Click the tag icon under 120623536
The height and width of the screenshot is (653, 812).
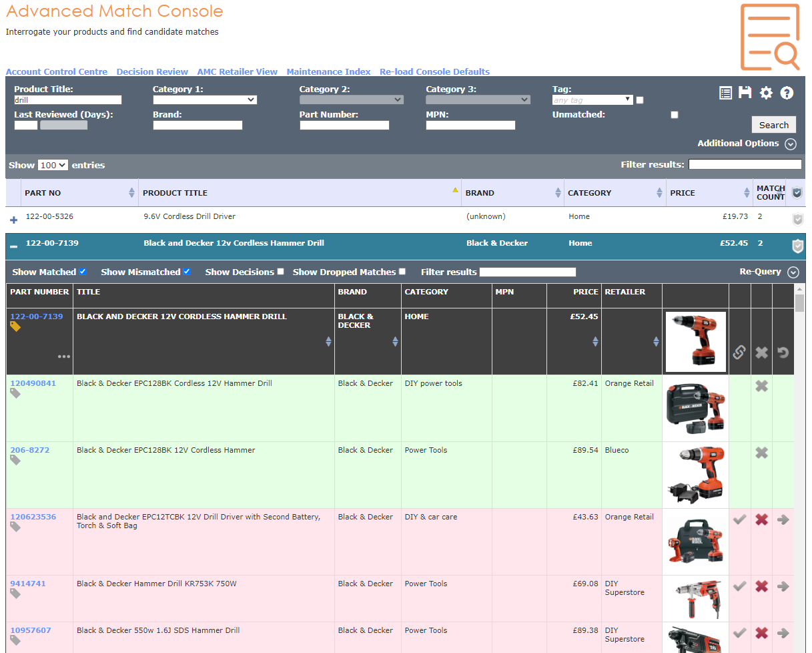click(x=15, y=527)
